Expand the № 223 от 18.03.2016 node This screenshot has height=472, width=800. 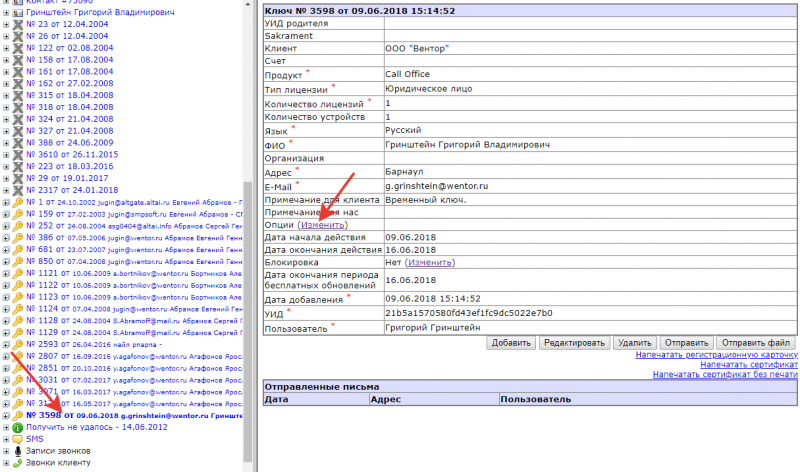click(x=6, y=166)
